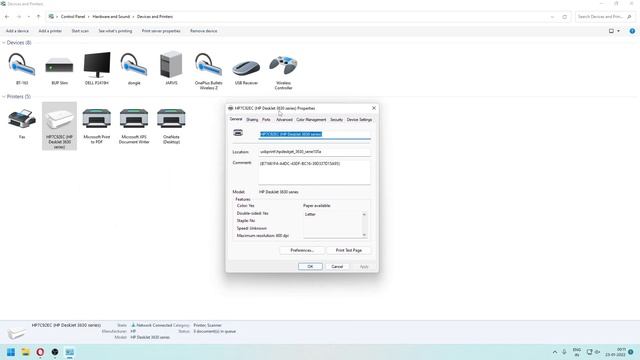Click Cancel in Properties dialog

point(337,267)
